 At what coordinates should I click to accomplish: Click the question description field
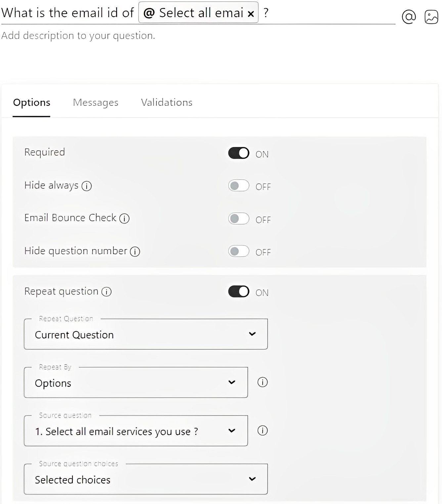(78, 35)
